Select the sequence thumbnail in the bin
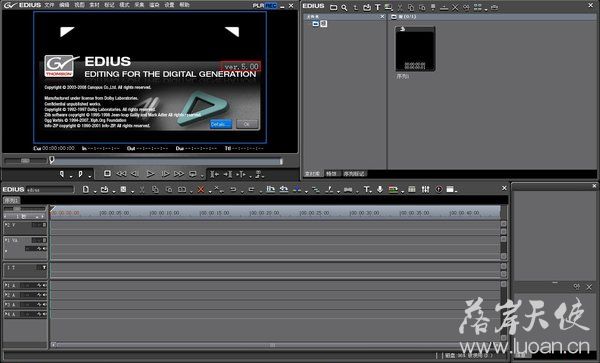Viewport: 600px width, 363px height. point(415,49)
